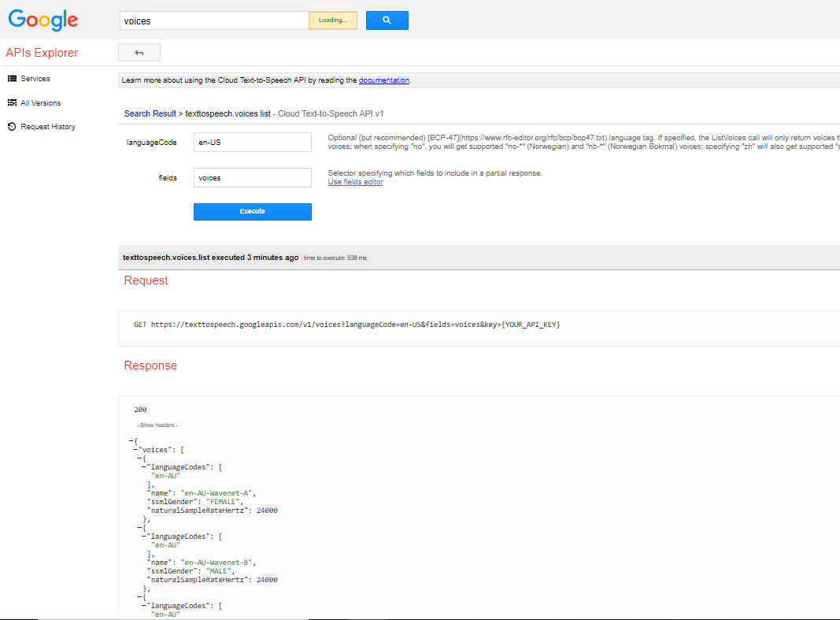Click the 200 status code
The width and height of the screenshot is (840, 620).
pyautogui.click(x=140, y=410)
